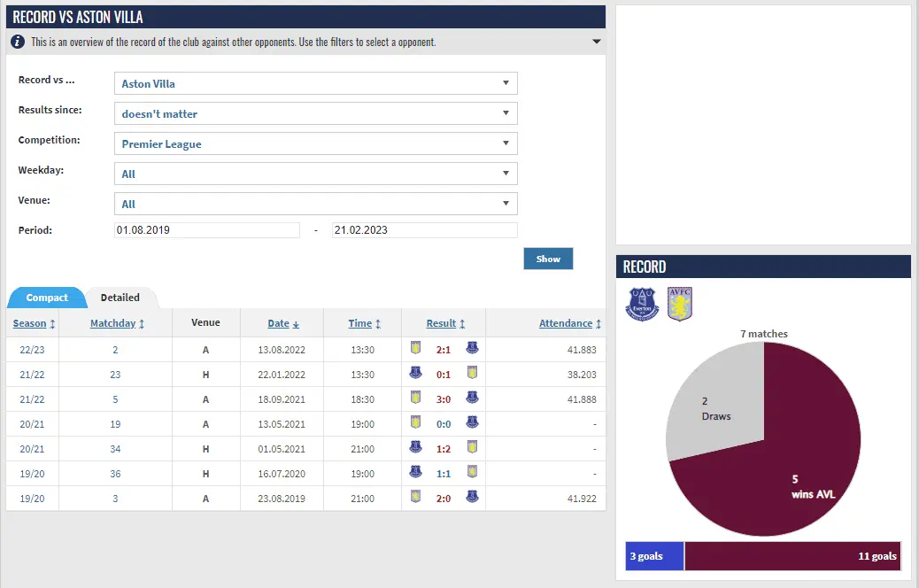Click Aston Villa crest in the 18.09.2021 match row
Image resolution: width=919 pixels, height=588 pixels.
[x=415, y=398]
